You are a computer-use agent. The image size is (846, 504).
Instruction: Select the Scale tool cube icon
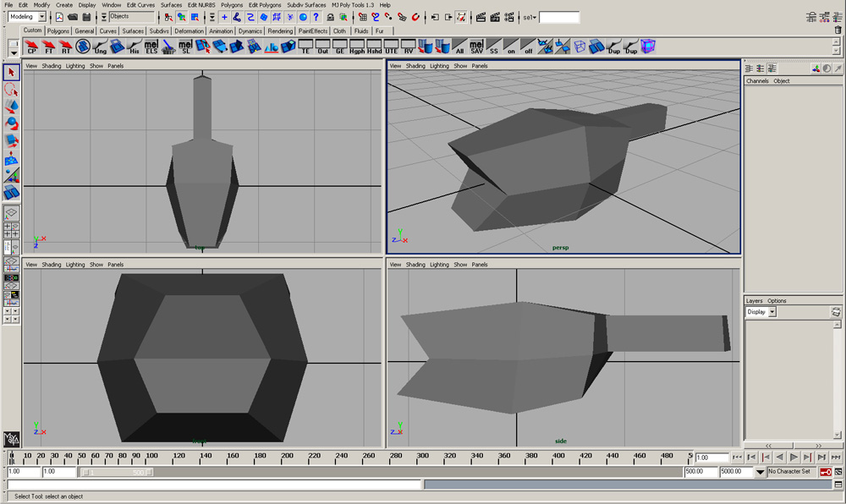click(x=11, y=141)
